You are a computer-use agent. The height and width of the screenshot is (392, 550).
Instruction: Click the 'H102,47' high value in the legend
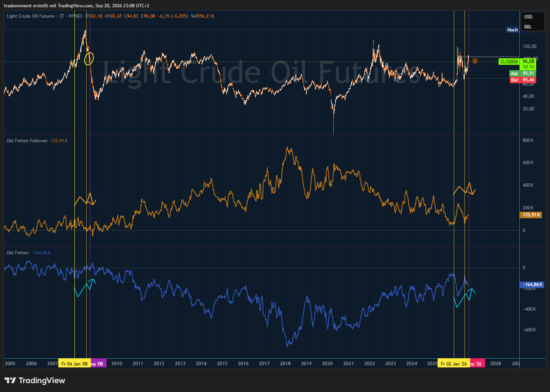(x=113, y=16)
